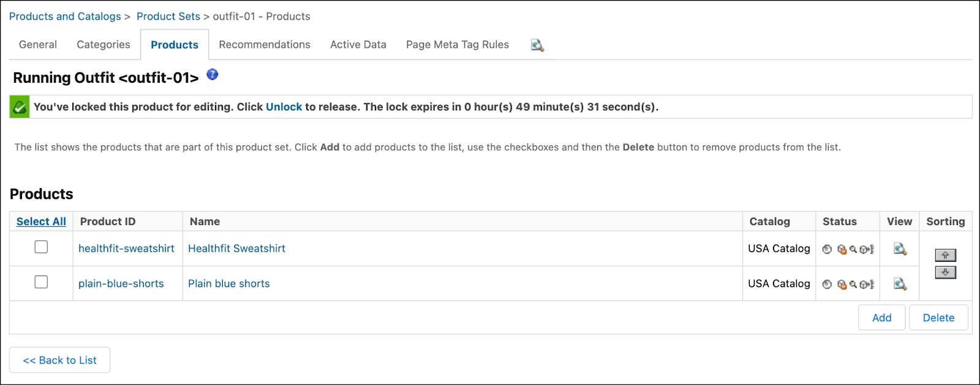The width and height of the screenshot is (980, 385).
Task: Click the View column header
Action: 899,221
